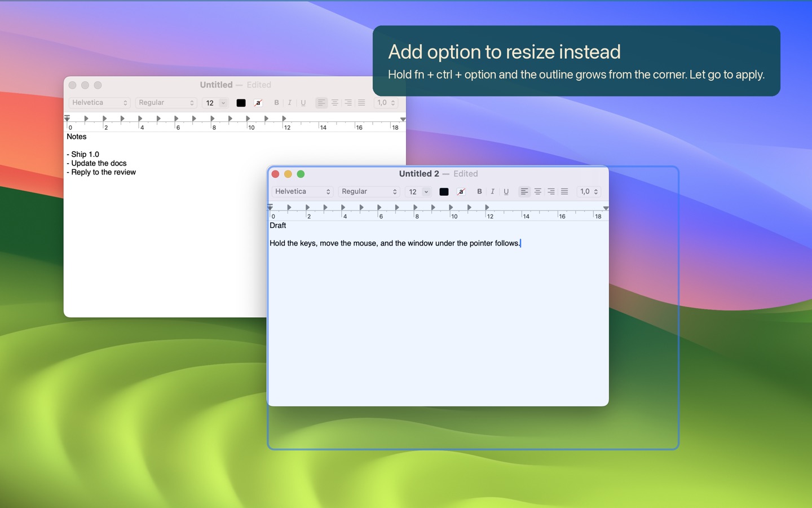
Task: Click '- Reply to the review' line
Action: (x=101, y=172)
